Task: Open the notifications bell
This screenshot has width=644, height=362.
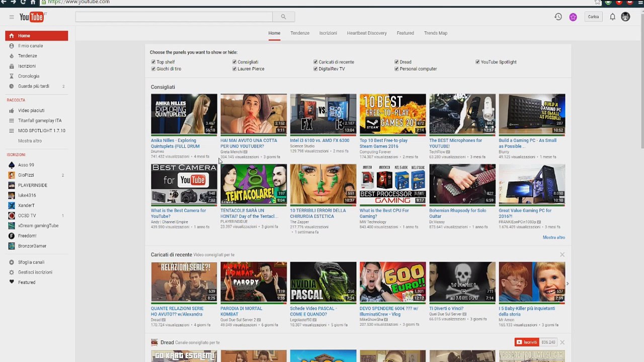Action: [x=612, y=17]
